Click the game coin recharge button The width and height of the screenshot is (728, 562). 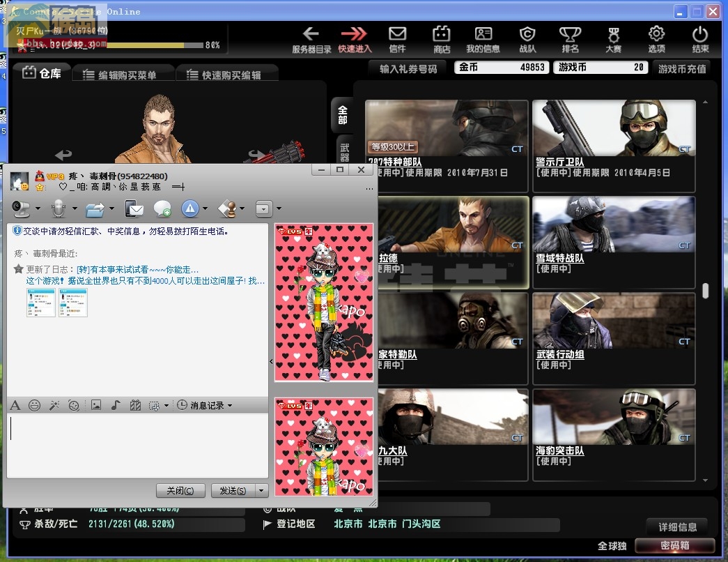coord(682,69)
